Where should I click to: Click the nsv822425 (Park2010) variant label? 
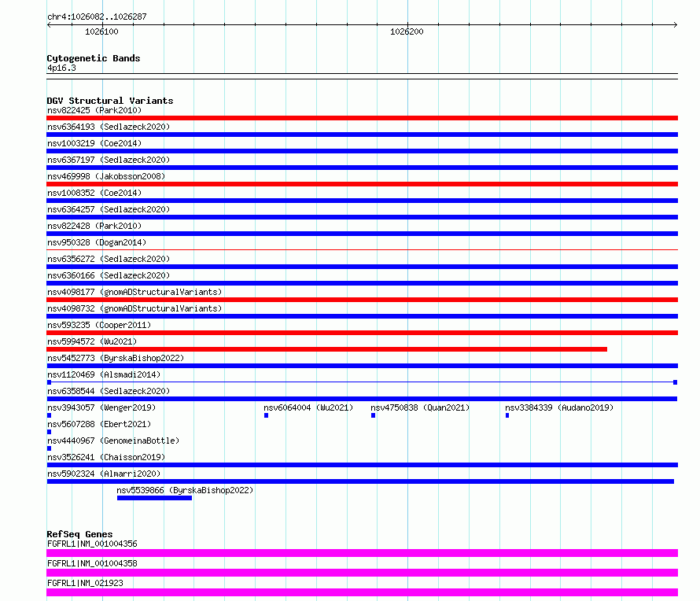tap(94, 110)
